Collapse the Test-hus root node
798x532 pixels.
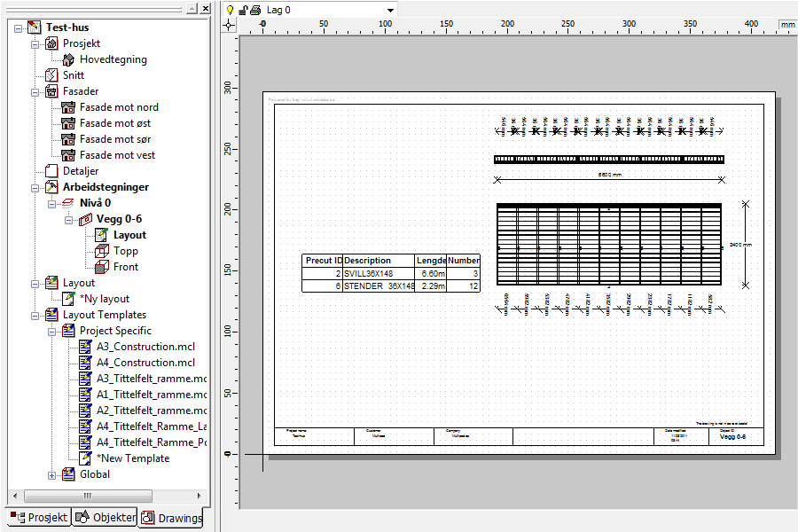coord(19,28)
